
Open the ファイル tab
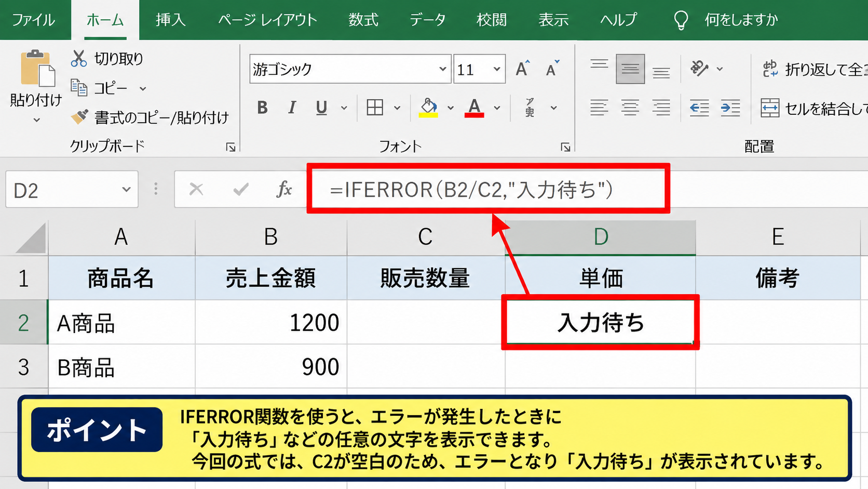click(x=34, y=20)
